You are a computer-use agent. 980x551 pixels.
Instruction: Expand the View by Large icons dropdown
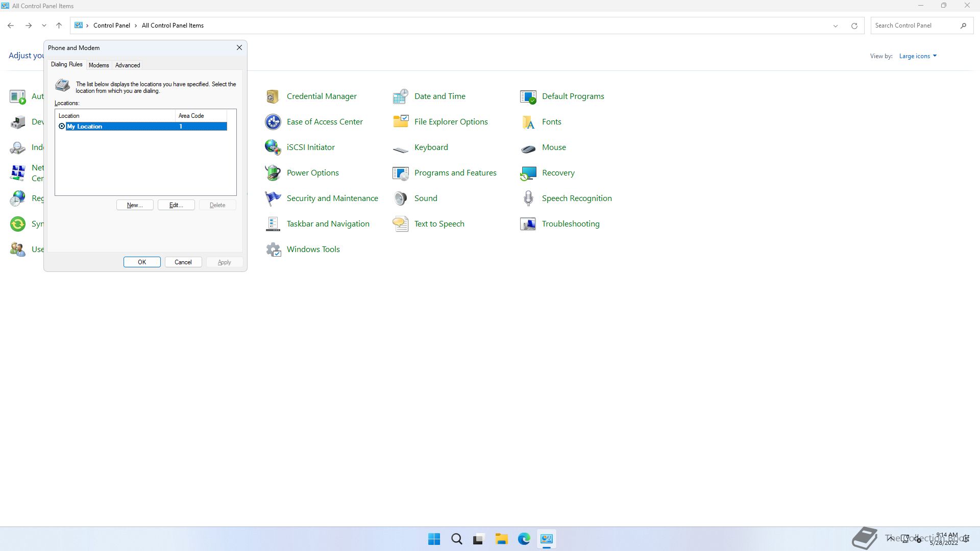click(918, 56)
